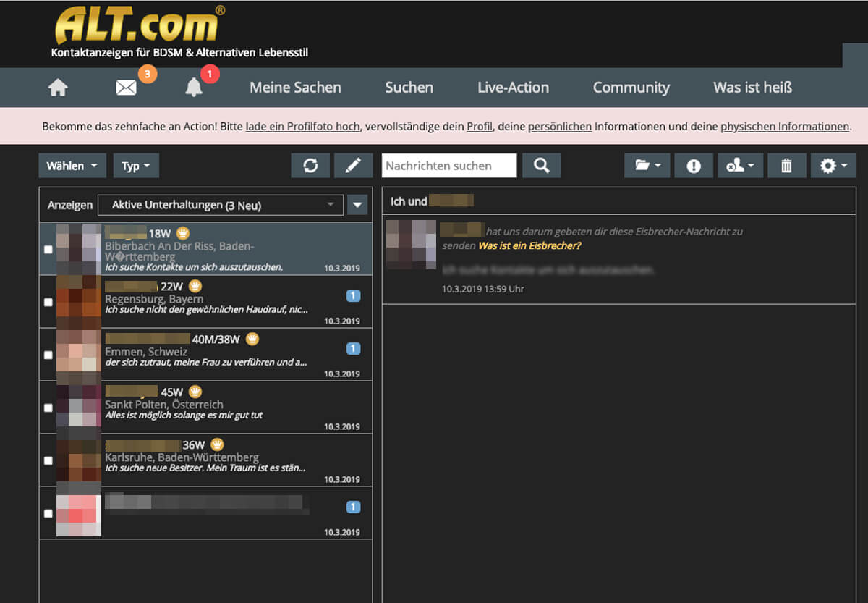Click the magnifier search button
This screenshot has width=868, height=603.
point(542,166)
